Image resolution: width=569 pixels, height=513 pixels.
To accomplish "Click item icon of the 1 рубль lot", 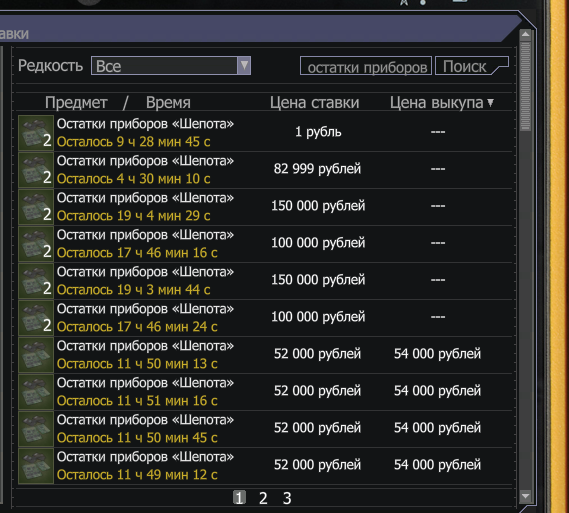I will tap(36, 133).
